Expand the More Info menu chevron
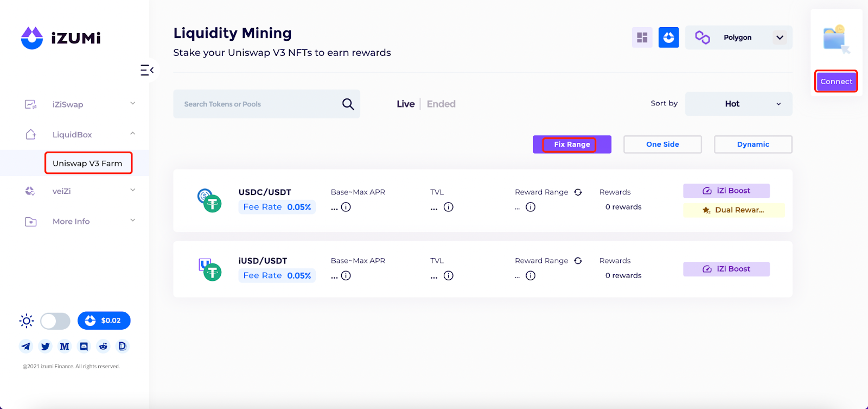868x409 pixels. [133, 221]
